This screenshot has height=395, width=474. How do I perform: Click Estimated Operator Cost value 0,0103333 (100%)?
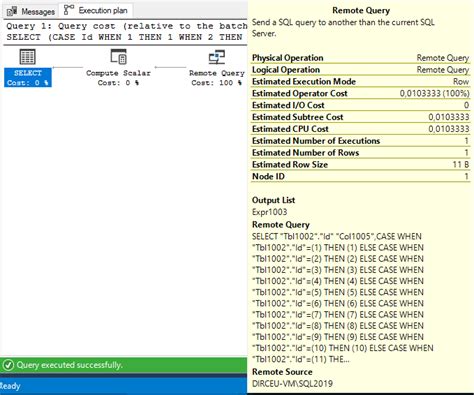pyautogui.click(x=435, y=93)
